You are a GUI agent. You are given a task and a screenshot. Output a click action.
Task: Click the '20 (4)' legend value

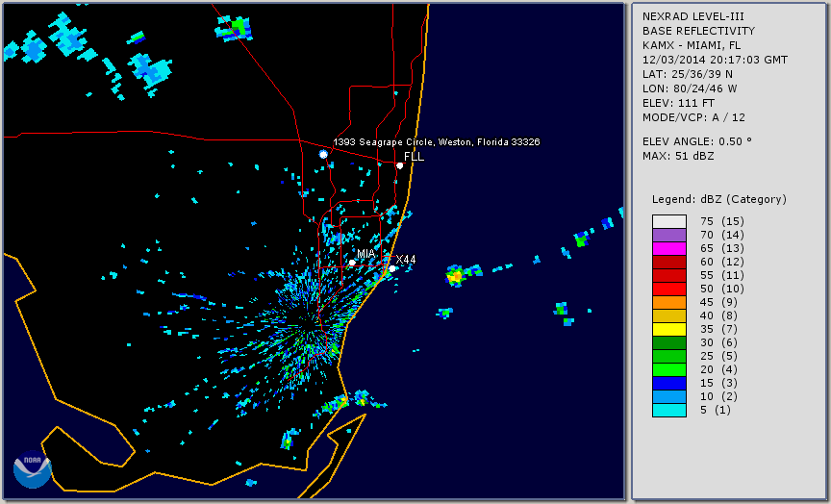[x=719, y=370]
